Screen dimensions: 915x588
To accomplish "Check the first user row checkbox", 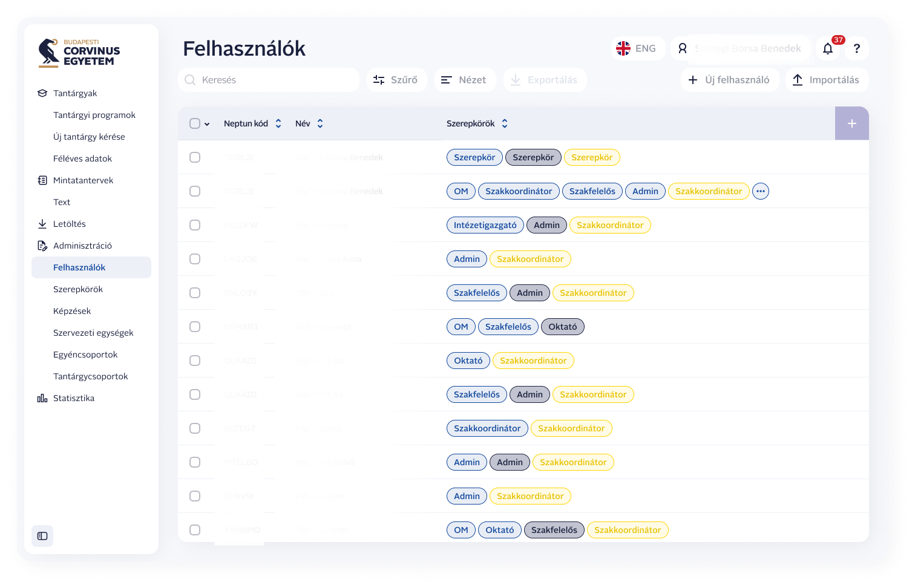I will tap(195, 157).
